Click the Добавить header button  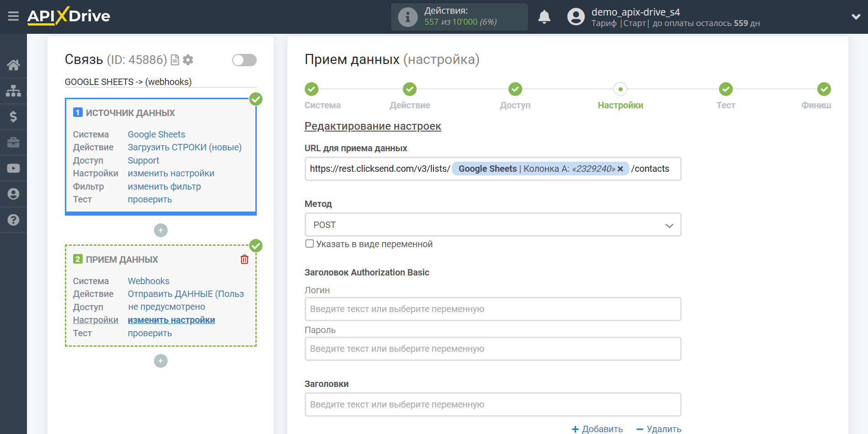[x=597, y=429]
